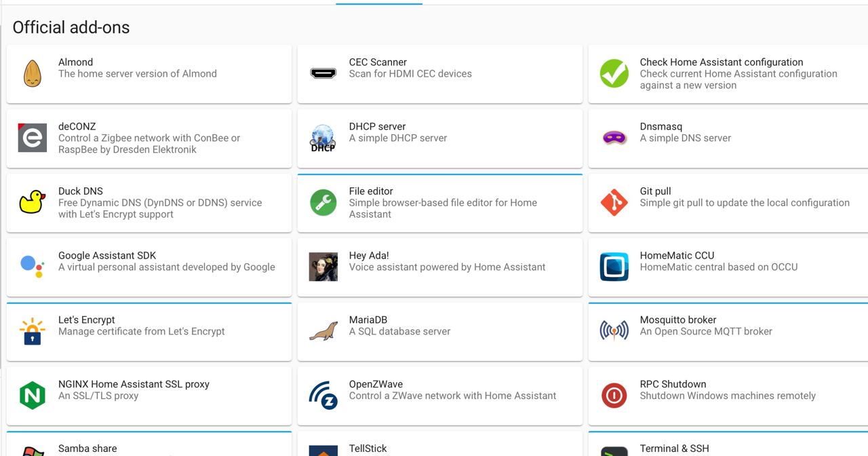Select the DHCP server add-on title
868x456 pixels.
point(377,126)
